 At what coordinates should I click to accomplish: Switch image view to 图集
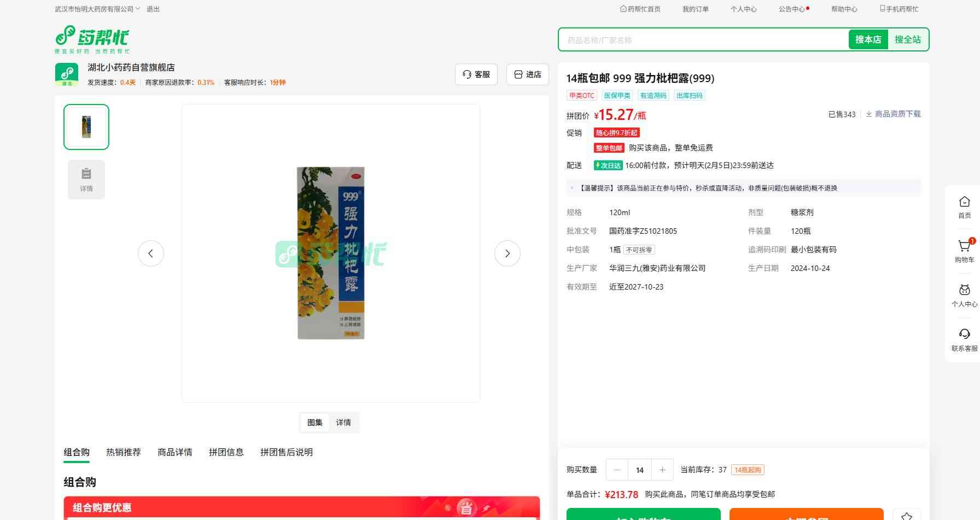(315, 423)
